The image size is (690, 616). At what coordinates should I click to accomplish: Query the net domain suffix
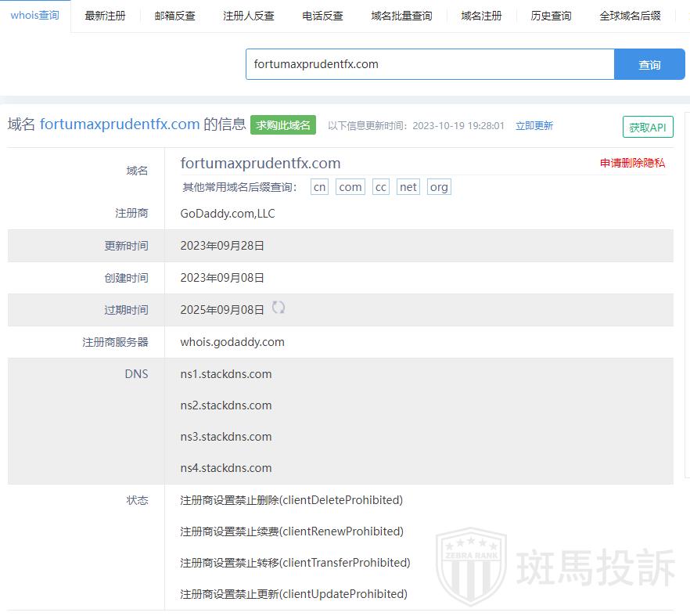point(408,187)
